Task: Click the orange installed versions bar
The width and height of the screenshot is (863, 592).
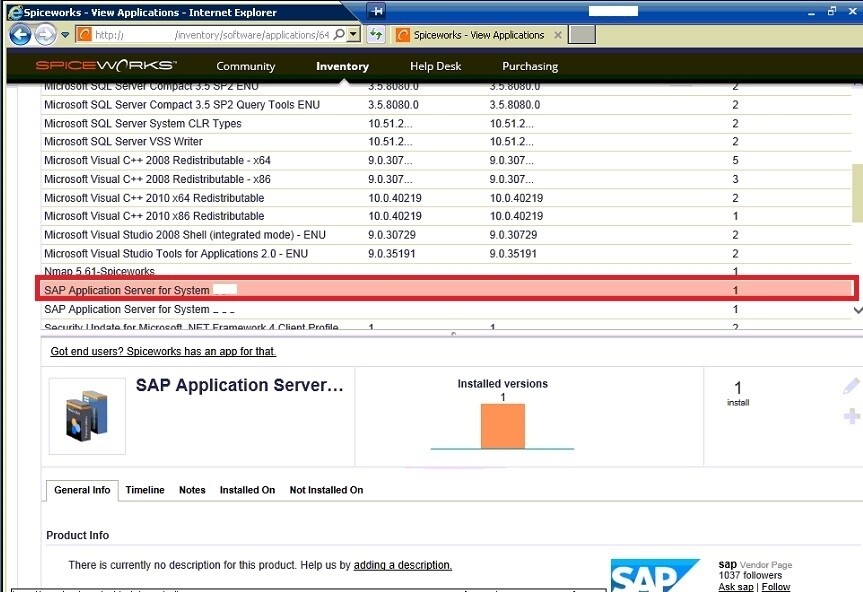Action: [502, 426]
